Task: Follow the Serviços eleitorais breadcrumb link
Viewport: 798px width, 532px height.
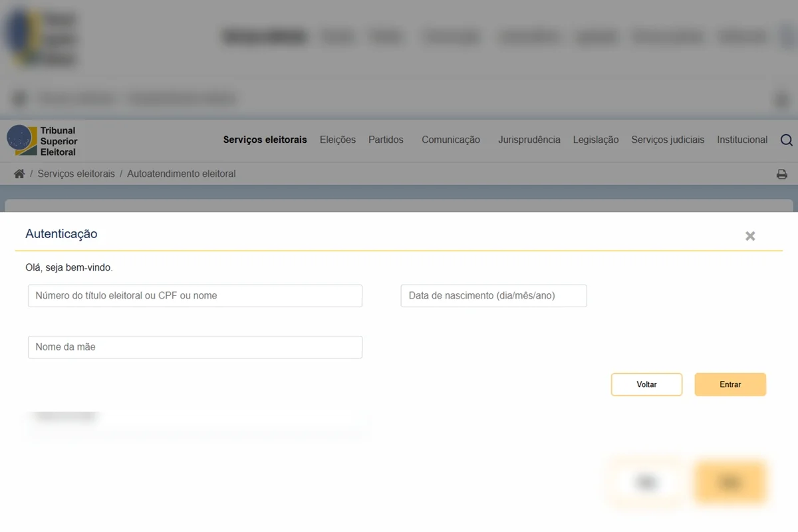Action: tap(76, 174)
